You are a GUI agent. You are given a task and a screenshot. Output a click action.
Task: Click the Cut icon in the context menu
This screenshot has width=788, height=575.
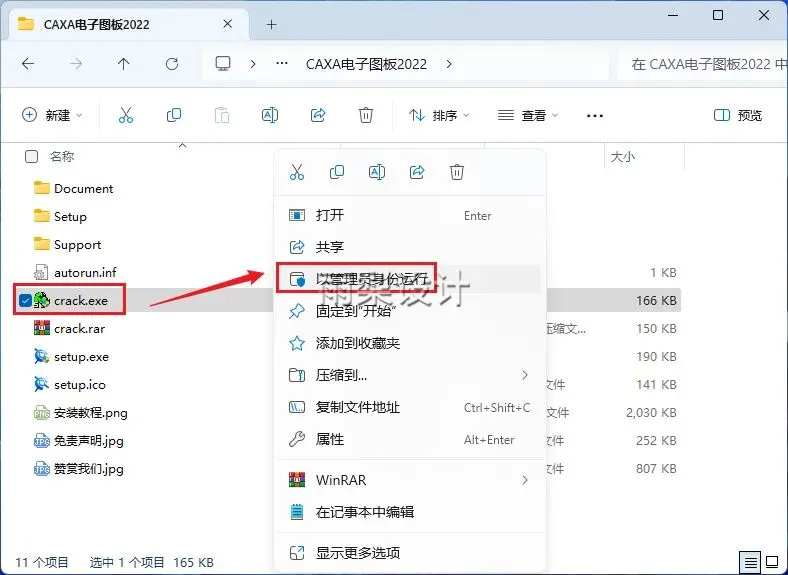pyautogui.click(x=297, y=172)
